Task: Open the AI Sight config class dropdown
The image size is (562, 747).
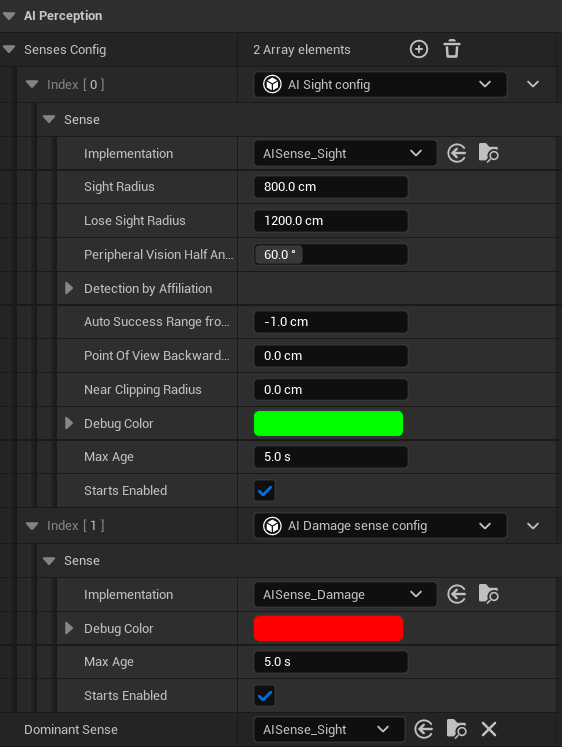Action: [x=380, y=84]
